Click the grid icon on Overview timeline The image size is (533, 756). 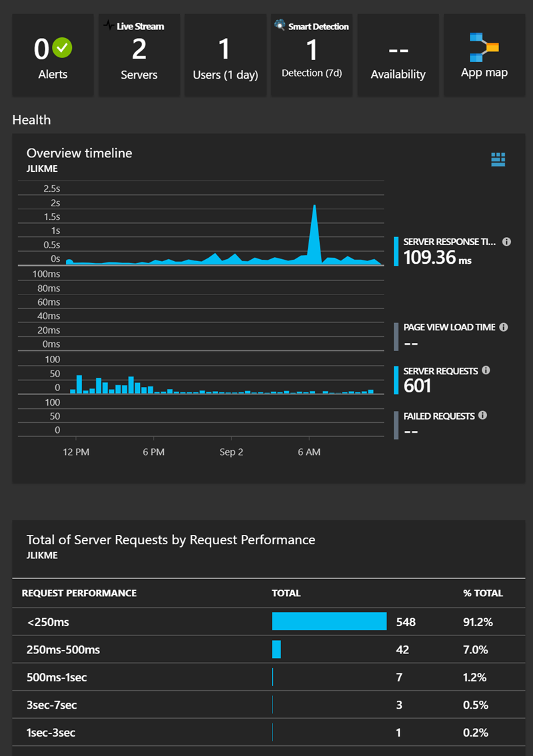coord(498,160)
